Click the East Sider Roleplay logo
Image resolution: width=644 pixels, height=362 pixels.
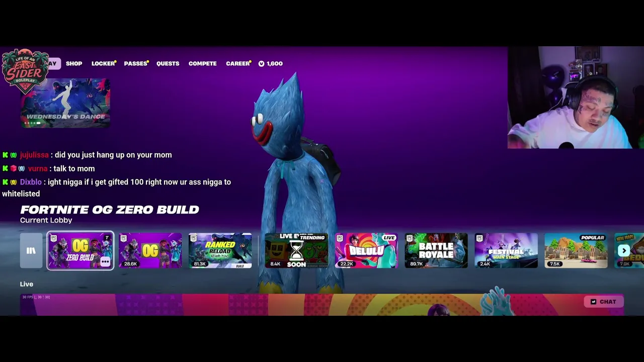coord(25,71)
